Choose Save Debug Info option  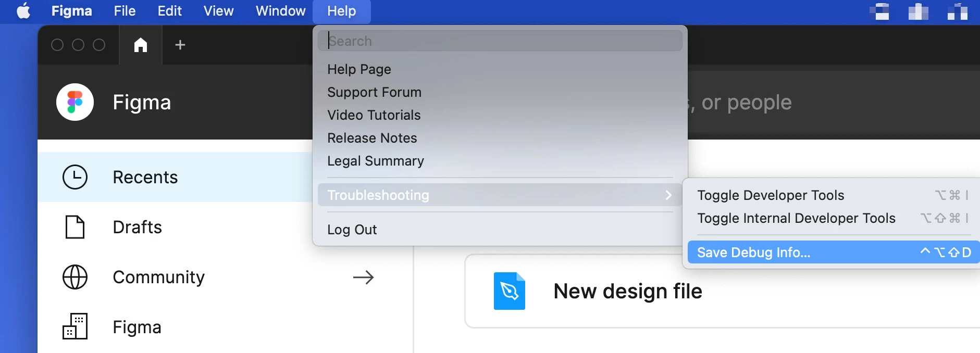coord(834,253)
